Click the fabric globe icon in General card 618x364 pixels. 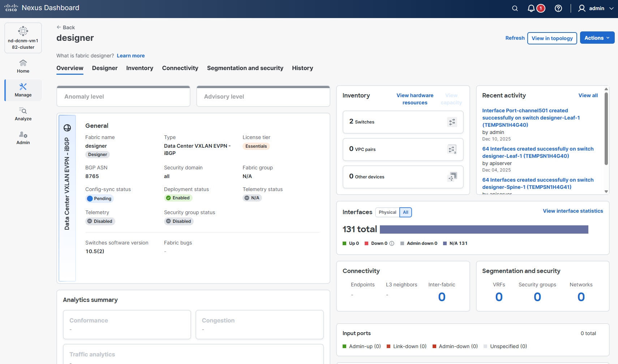(x=67, y=128)
